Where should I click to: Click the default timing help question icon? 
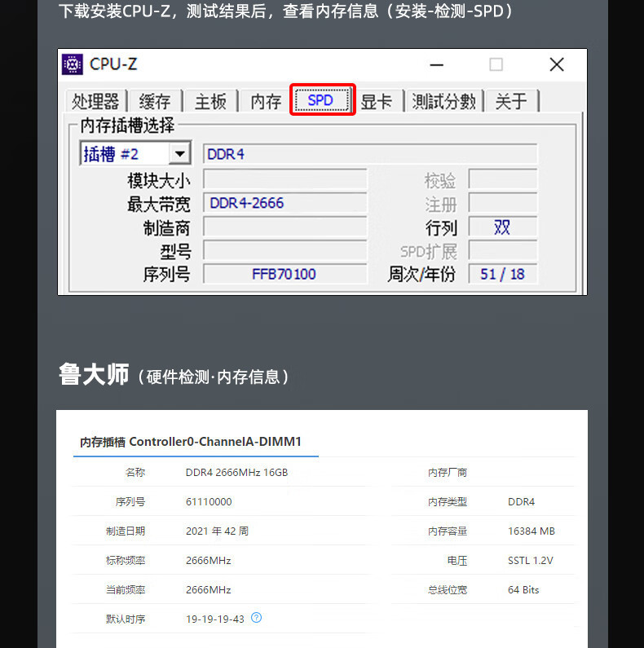[x=256, y=617]
